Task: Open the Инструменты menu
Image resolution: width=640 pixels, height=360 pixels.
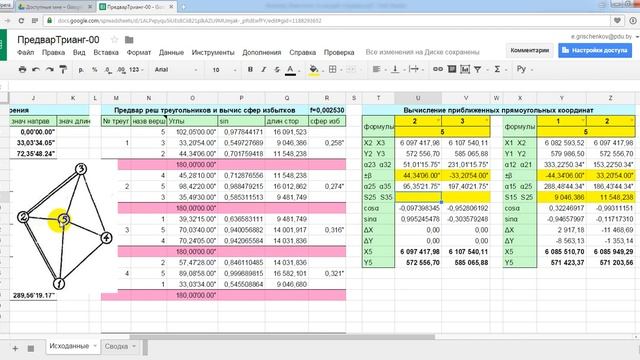Action: coord(213,52)
